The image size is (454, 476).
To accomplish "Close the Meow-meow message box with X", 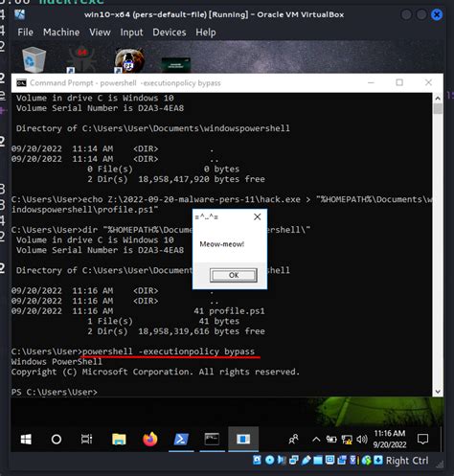I will [257, 217].
